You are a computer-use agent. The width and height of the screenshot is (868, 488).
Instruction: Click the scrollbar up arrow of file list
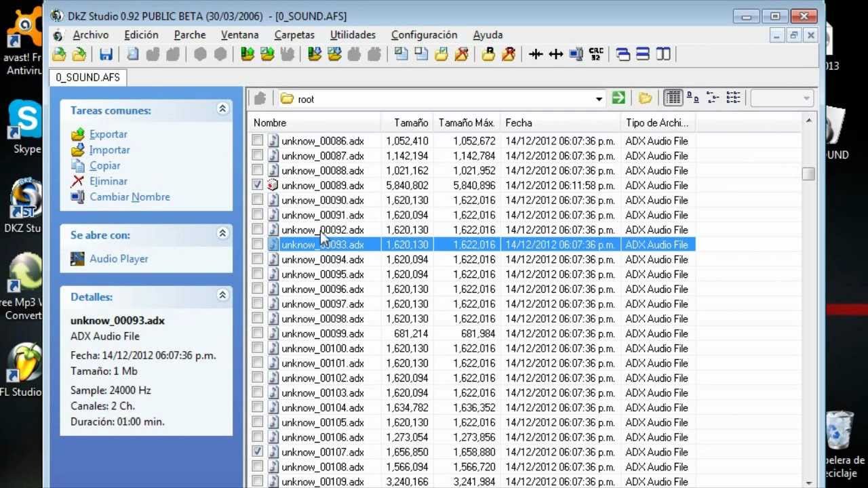point(808,121)
